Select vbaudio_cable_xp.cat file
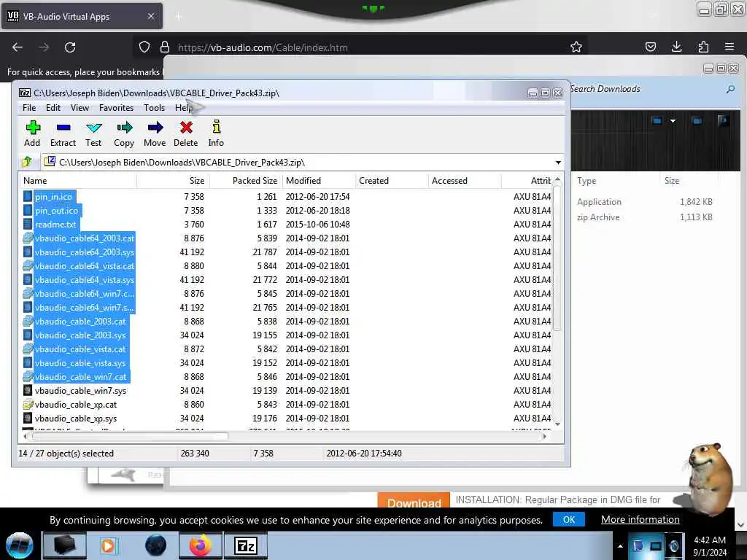The image size is (747, 560). (76, 405)
